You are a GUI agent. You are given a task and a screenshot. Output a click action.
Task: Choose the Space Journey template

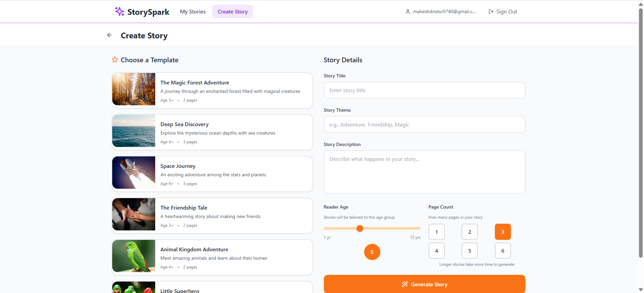tap(212, 174)
